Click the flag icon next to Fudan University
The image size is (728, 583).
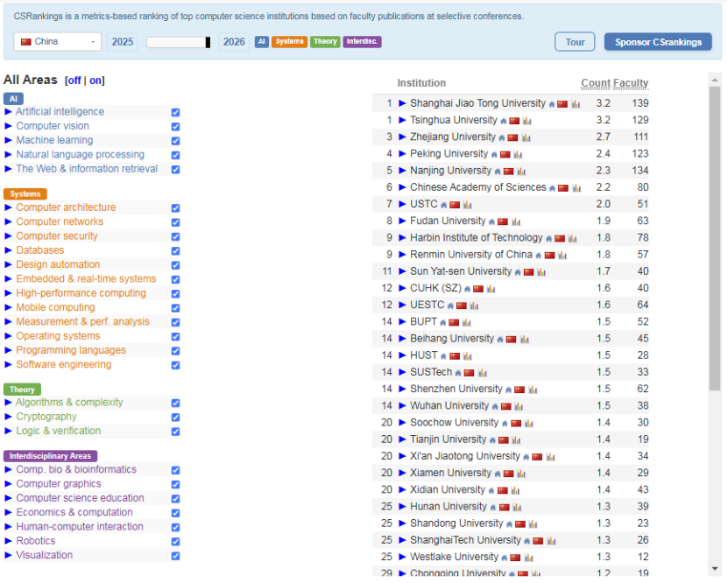click(x=502, y=221)
